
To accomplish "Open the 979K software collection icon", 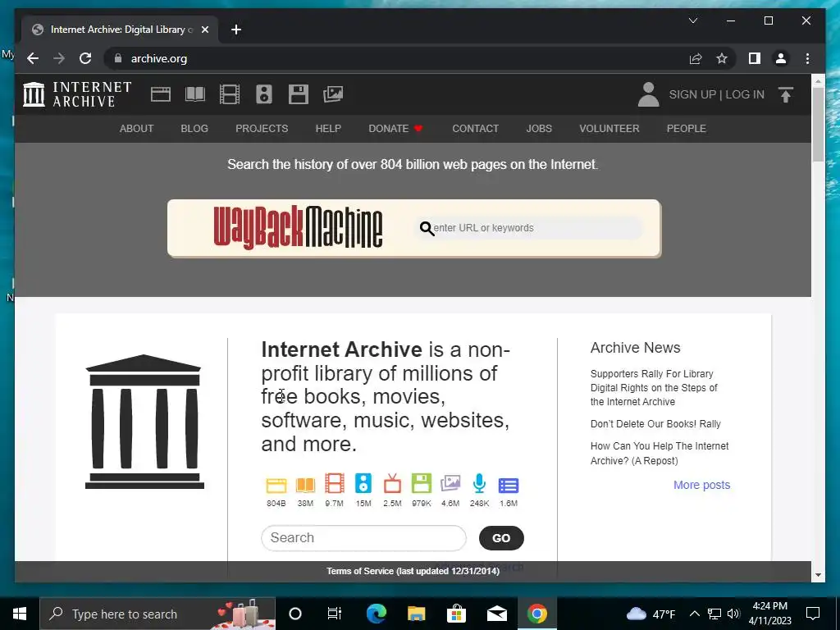I will point(421,483).
